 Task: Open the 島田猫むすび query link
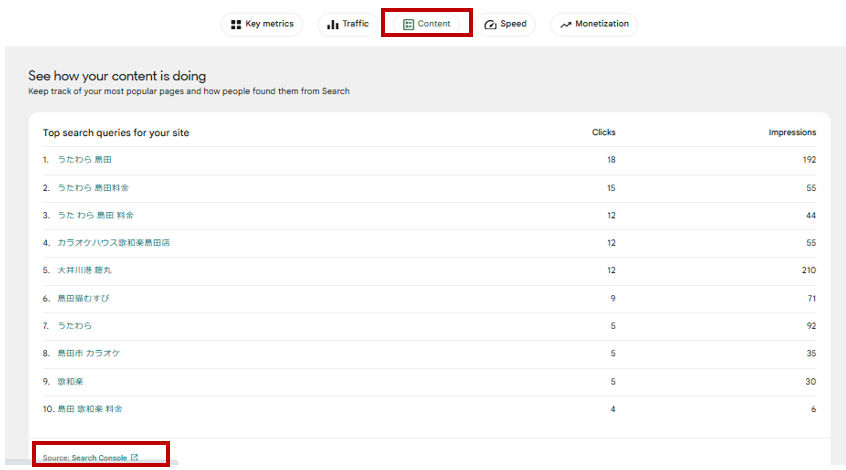(85, 298)
